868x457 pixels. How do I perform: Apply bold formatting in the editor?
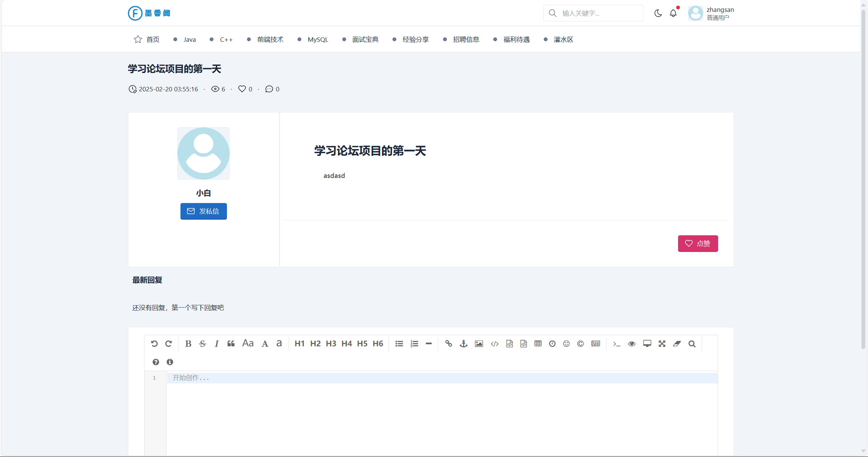188,344
